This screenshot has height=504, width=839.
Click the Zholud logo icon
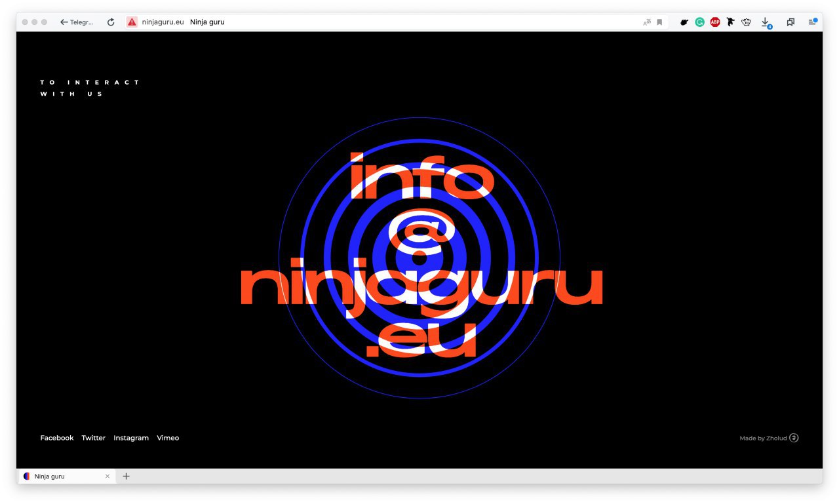tap(794, 438)
